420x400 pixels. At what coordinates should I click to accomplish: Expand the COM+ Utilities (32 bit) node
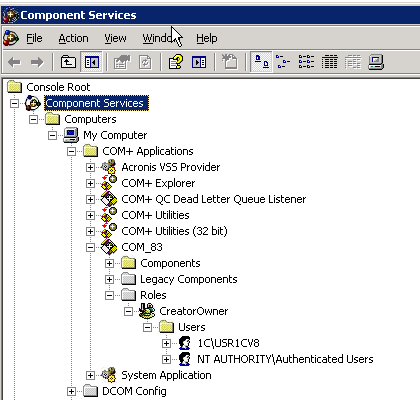point(90,231)
